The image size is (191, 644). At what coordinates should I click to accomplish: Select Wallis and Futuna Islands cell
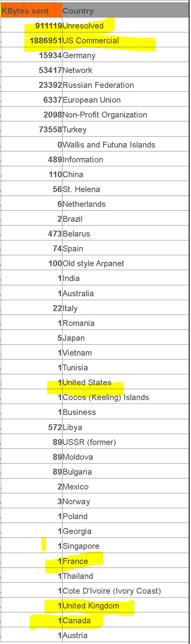(125, 145)
